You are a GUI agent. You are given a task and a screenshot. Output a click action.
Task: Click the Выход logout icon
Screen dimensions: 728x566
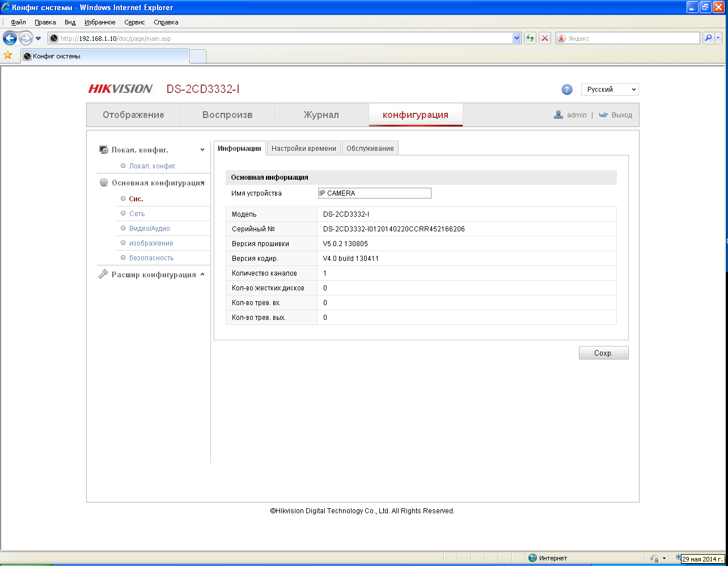tap(603, 115)
